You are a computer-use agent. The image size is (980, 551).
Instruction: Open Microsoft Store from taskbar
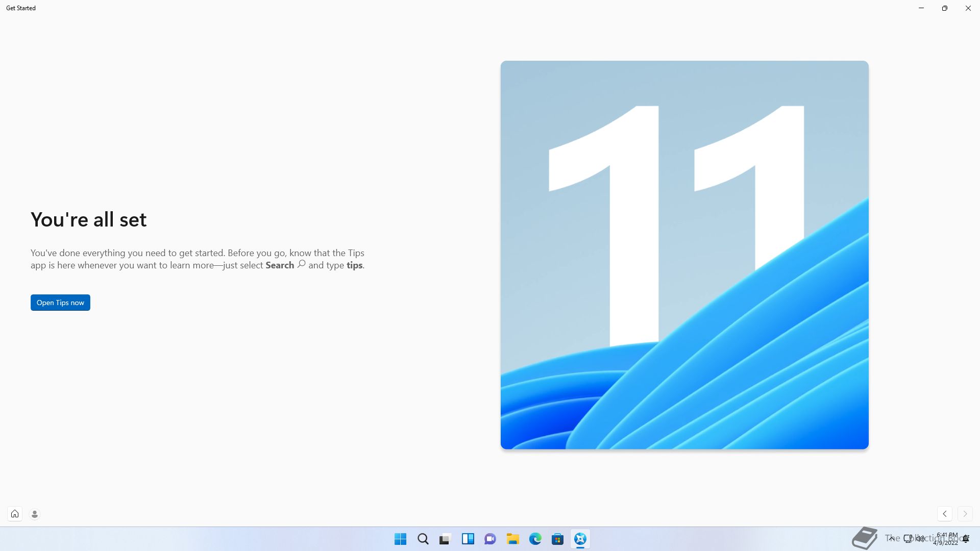(x=557, y=539)
